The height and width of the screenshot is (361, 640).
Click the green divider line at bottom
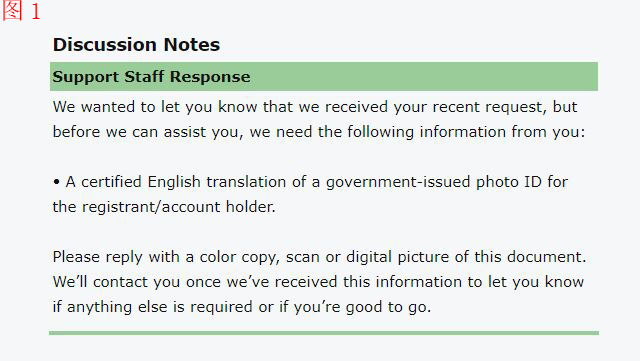pos(324,333)
